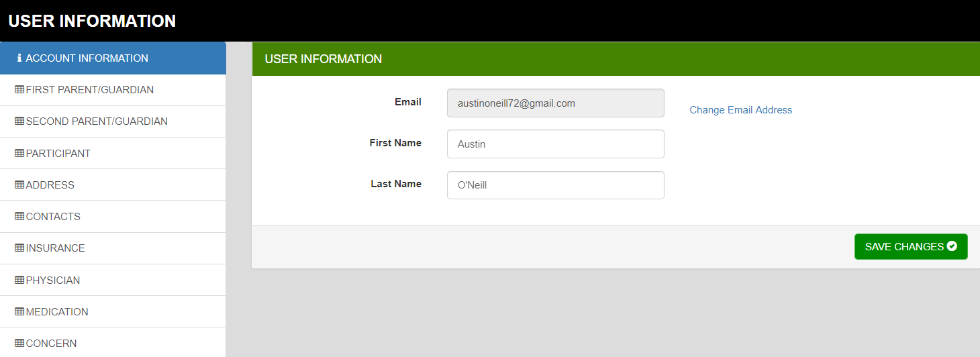Click the table icon beside Contacts
The width and height of the screenshot is (980, 357).
point(19,217)
